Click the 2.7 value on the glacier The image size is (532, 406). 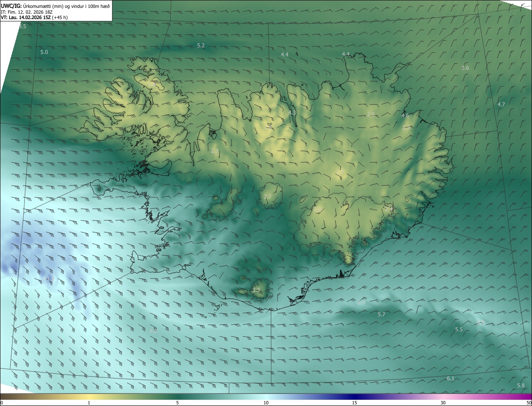pyautogui.click(x=267, y=196)
